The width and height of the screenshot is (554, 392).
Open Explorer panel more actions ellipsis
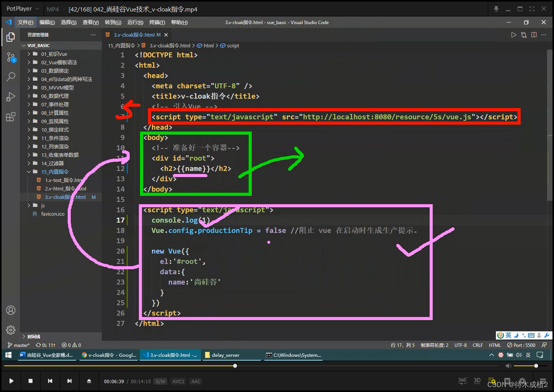coord(93,35)
